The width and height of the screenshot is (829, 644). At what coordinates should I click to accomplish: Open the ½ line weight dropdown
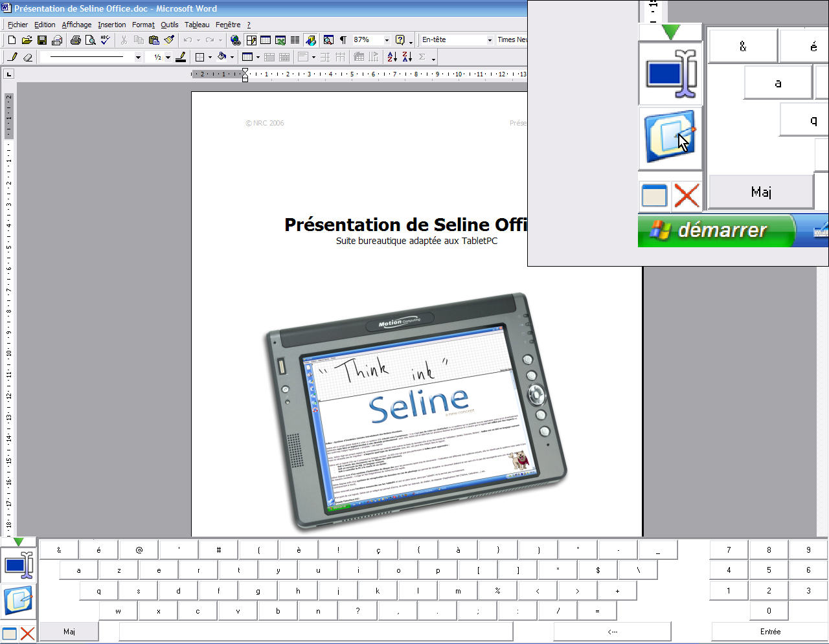(168, 57)
